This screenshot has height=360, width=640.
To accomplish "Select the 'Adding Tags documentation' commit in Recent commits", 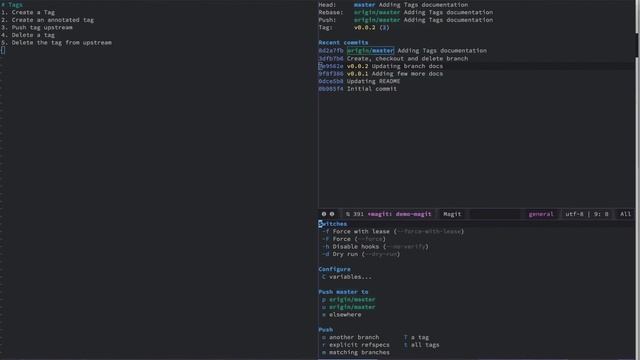I will [442, 51].
